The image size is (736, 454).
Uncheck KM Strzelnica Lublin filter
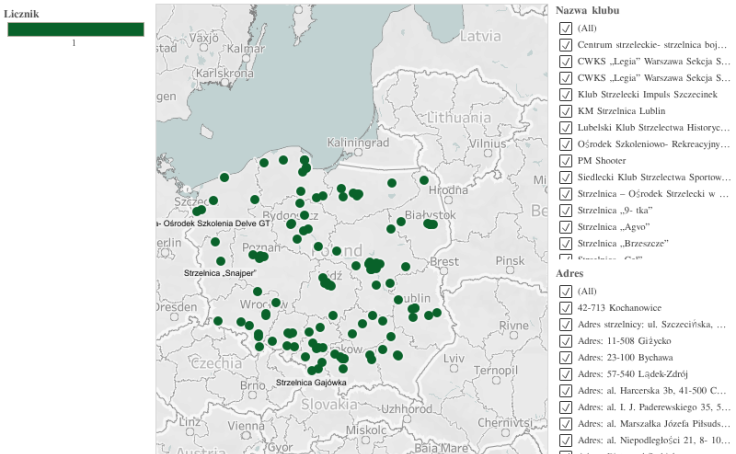566,111
